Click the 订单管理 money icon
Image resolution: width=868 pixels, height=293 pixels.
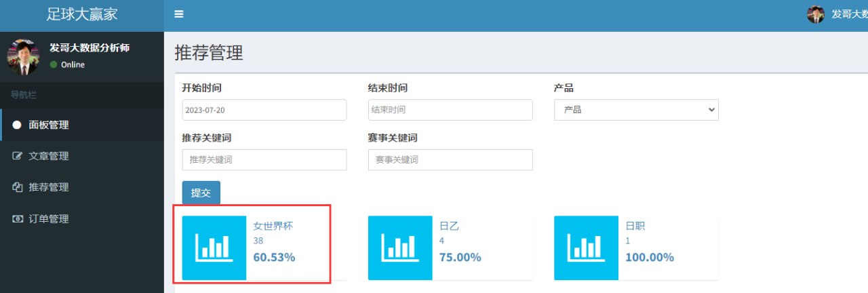click(18, 219)
